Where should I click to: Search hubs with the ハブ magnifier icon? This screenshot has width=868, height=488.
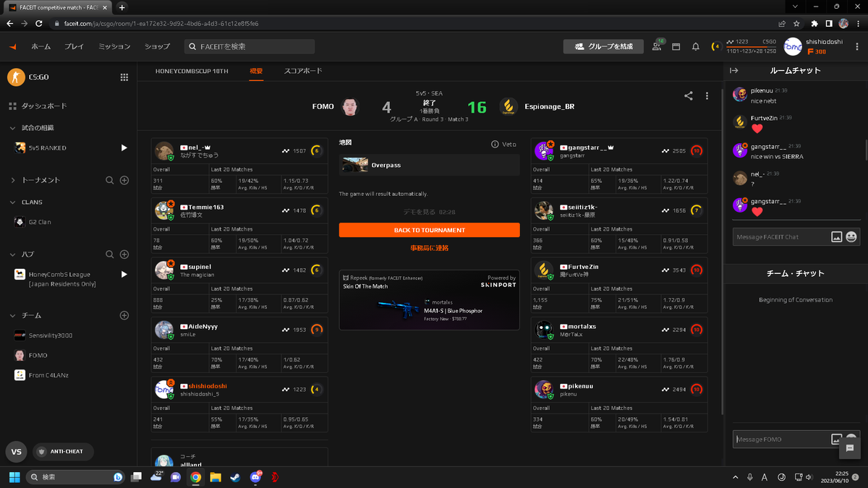pyautogui.click(x=110, y=254)
